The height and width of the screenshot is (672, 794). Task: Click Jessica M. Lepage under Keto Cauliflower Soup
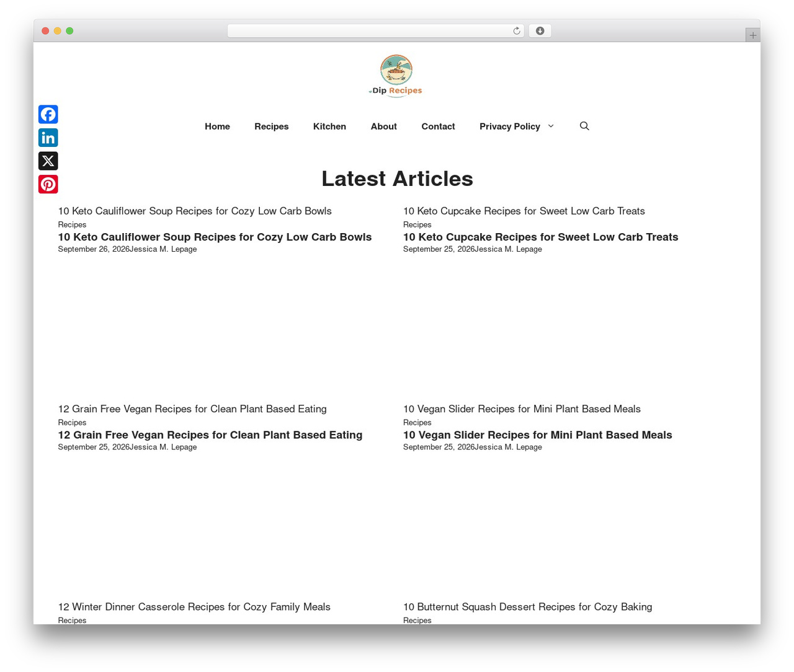163,249
